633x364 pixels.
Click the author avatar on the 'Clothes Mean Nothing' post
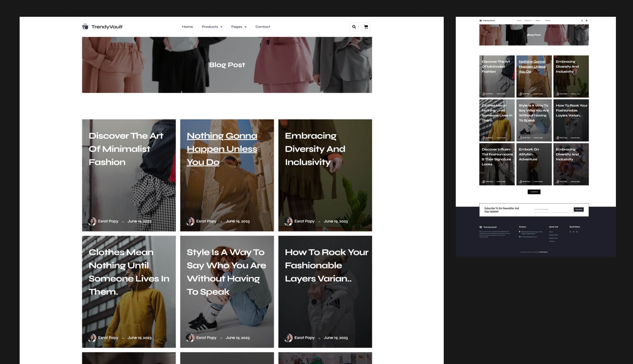click(93, 337)
